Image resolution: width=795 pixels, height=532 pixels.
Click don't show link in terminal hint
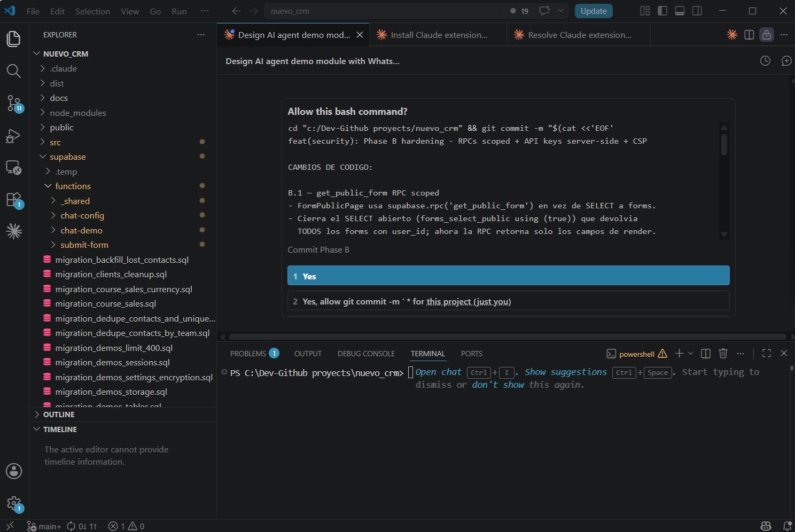pyautogui.click(x=498, y=385)
